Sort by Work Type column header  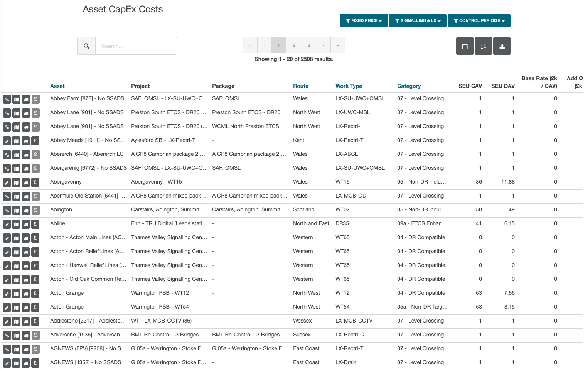click(x=349, y=86)
